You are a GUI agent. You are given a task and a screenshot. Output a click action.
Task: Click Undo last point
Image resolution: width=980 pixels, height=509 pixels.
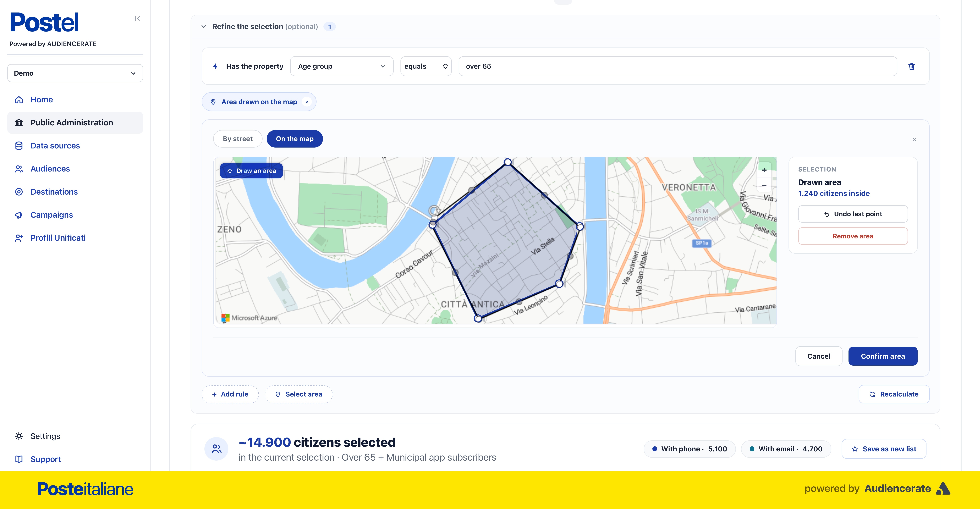pos(853,214)
